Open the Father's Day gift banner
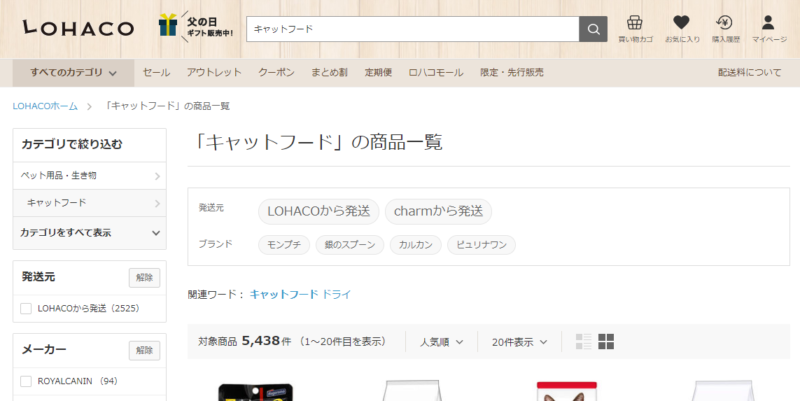800x401 pixels. [x=196, y=27]
